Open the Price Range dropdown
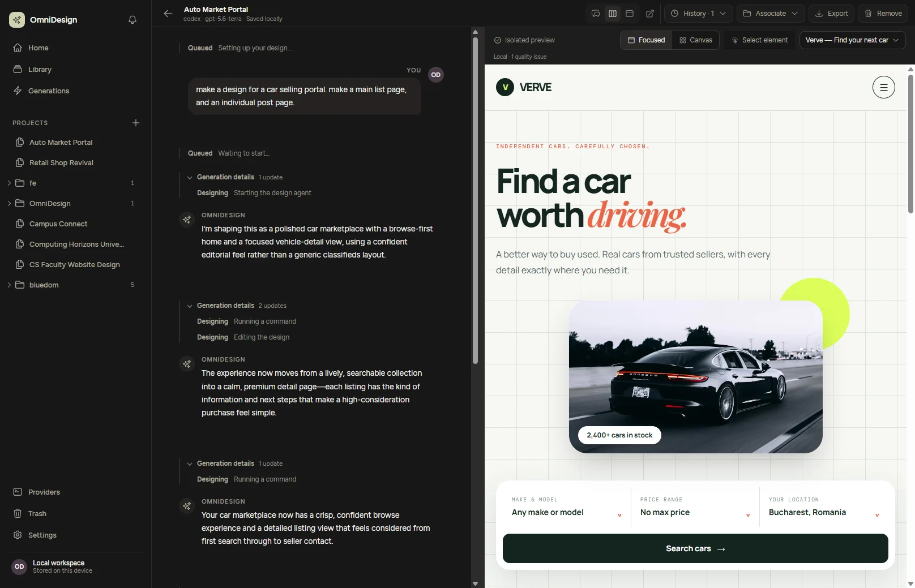Viewport: 915px width, 588px height. [695, 508]
